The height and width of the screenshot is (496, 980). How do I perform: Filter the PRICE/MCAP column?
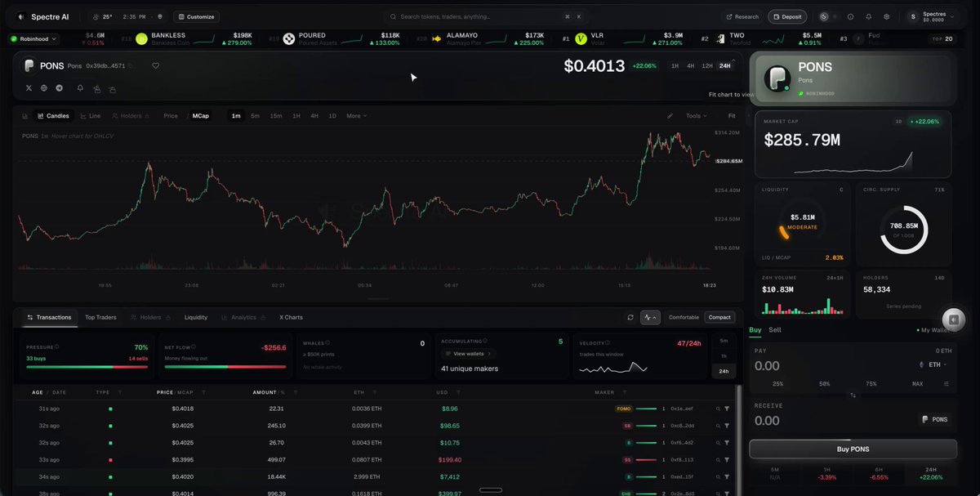(x=203, y=392)
